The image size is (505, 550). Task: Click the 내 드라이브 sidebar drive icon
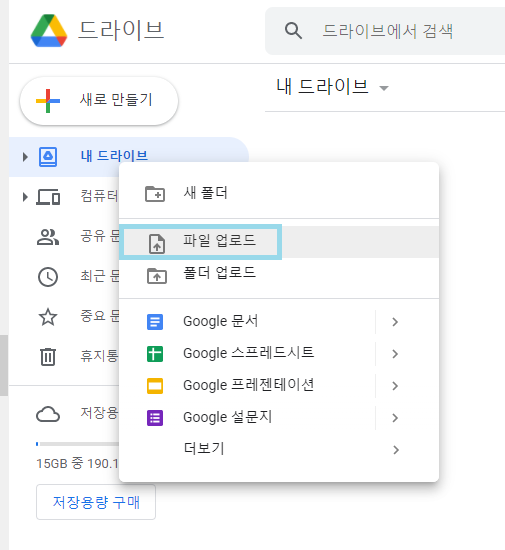click(x=48, y=157)
